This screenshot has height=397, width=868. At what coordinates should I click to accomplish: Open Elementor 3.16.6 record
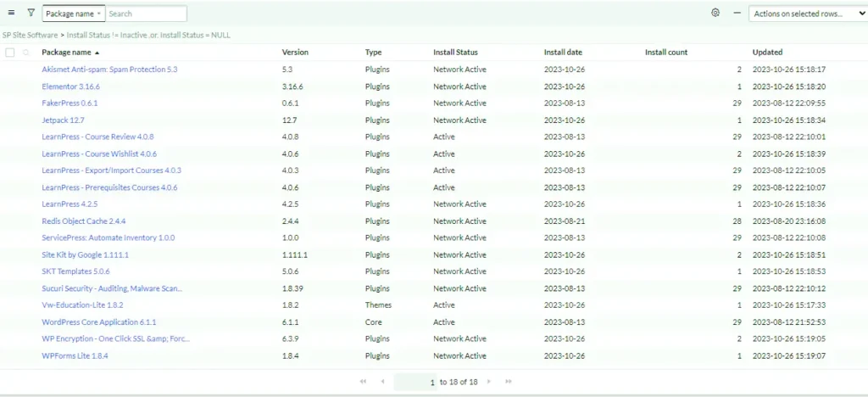71,87
